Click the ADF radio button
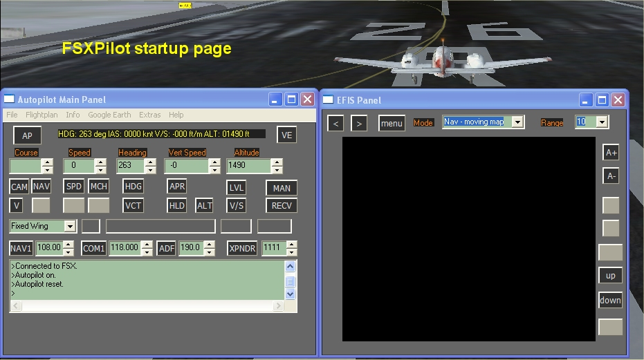 166,248
